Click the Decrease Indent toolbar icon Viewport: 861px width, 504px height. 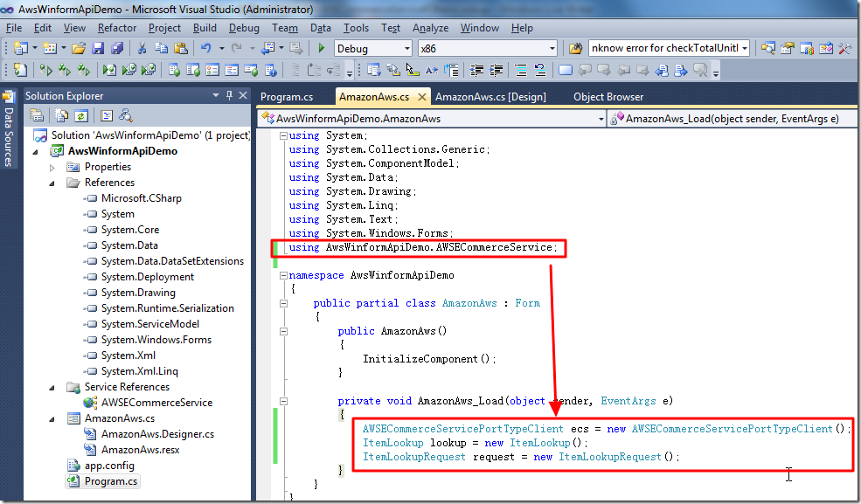477,70
